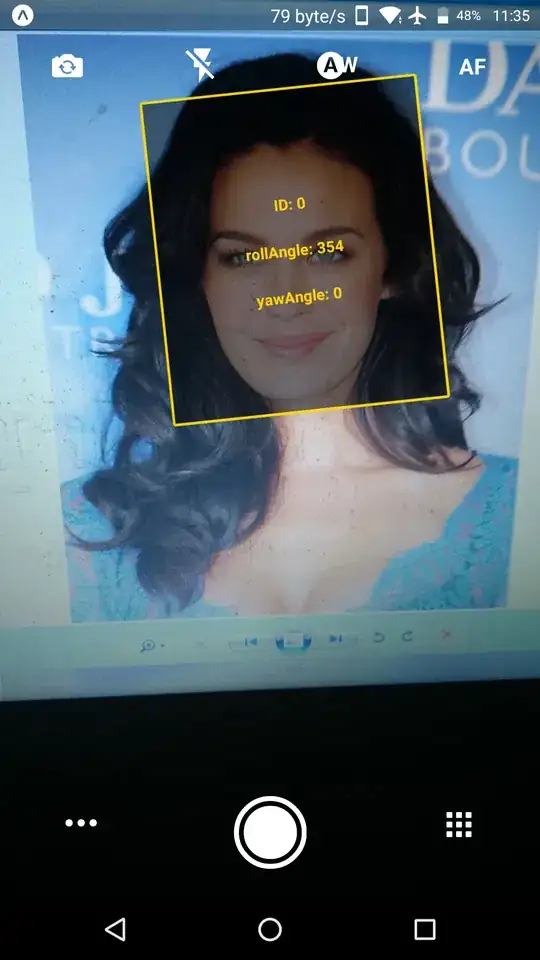This screenshot has width=540, height=960.
Task: Tap the white shutter capture button
Action: [x=270, y=832]
